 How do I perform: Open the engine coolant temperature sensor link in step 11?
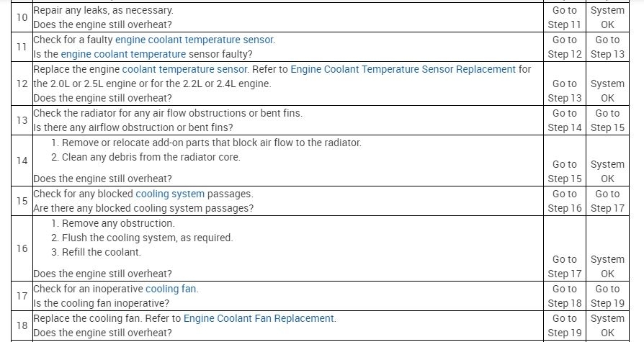[194, 40]
